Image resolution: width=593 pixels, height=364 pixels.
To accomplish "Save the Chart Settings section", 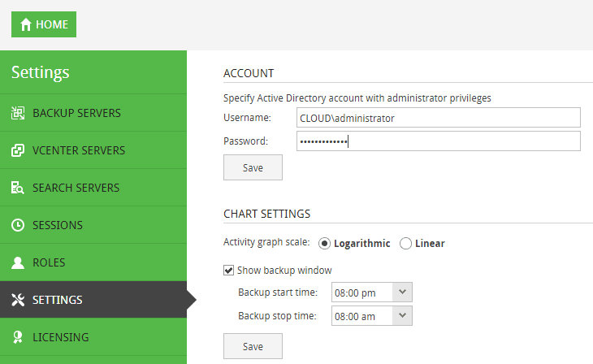I will pos(253,346).
